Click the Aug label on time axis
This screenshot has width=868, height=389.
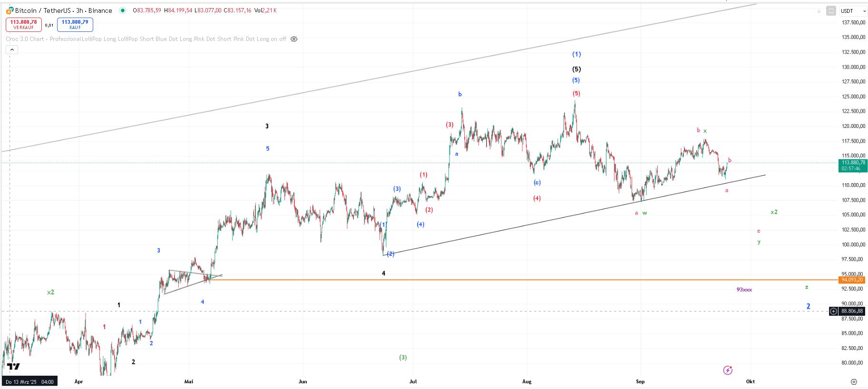[x=527, y=381]
